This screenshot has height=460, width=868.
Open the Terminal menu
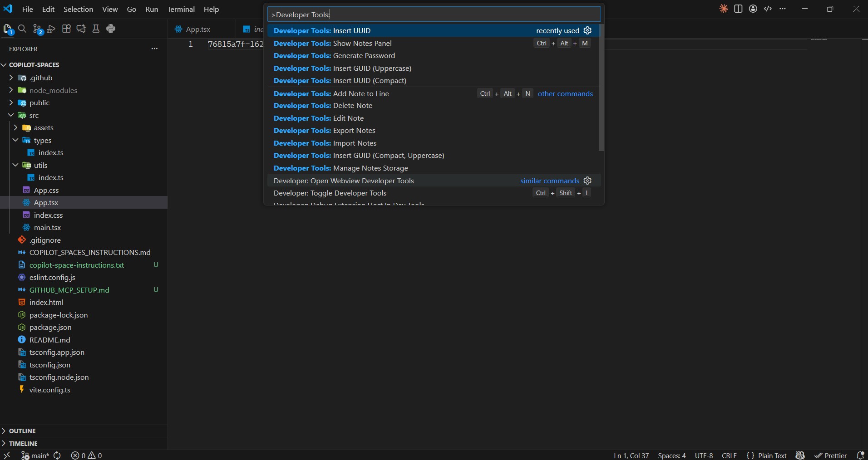pyautogui.click(x=181, y=9)
